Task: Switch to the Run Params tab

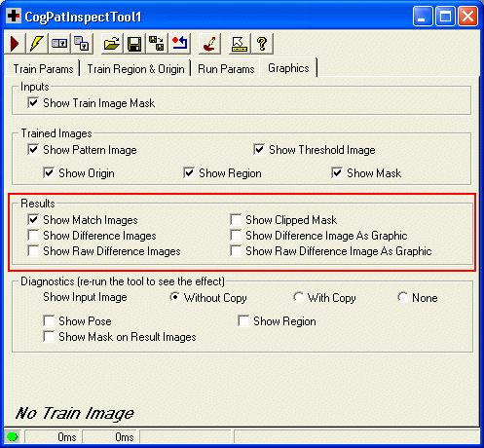Action: 226,69
